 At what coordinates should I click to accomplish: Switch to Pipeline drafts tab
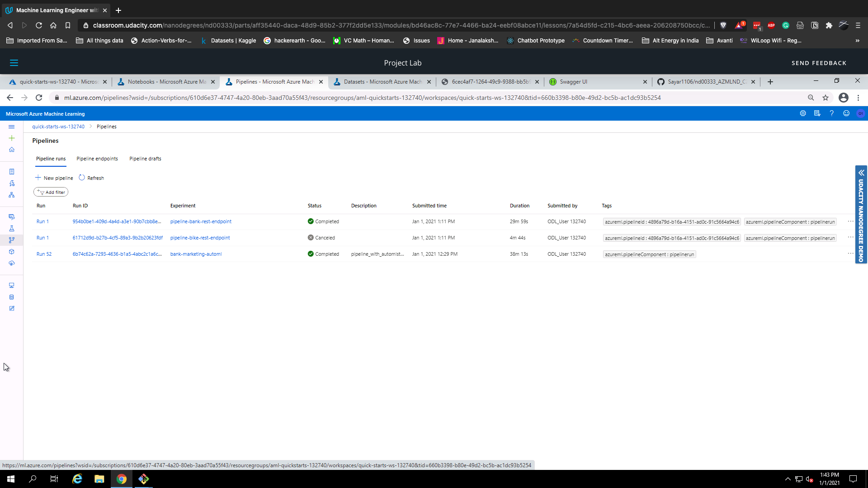pos(145,159)
